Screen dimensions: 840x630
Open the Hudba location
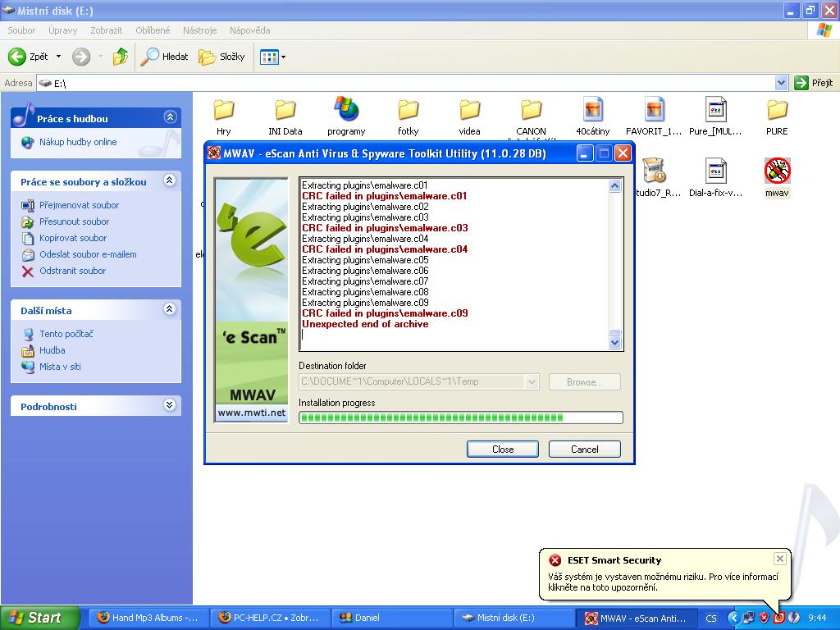click(x=52, y=350)
